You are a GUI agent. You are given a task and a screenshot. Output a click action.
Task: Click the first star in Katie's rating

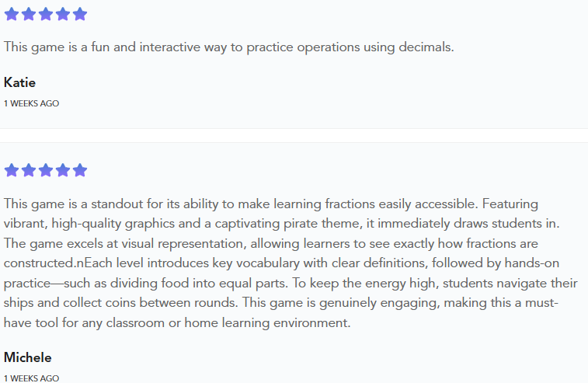12,14
